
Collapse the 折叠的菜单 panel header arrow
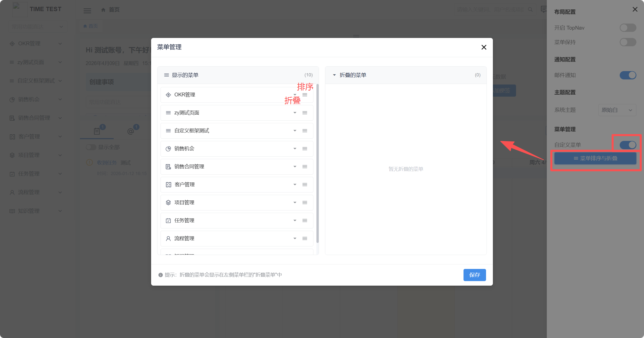pyautogui.click(x=334, y=75)
